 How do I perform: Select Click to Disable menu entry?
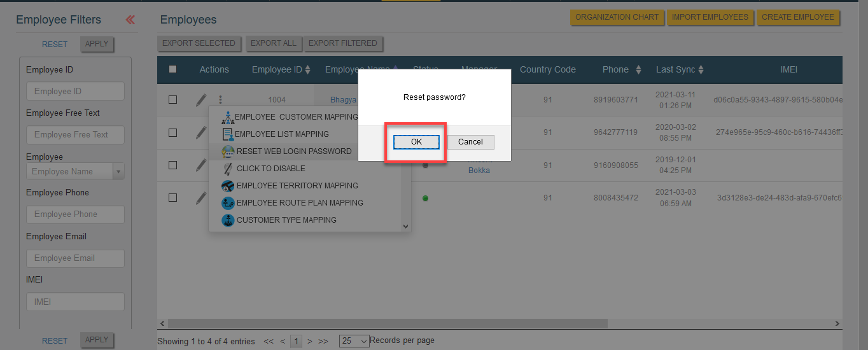(271, 169)
